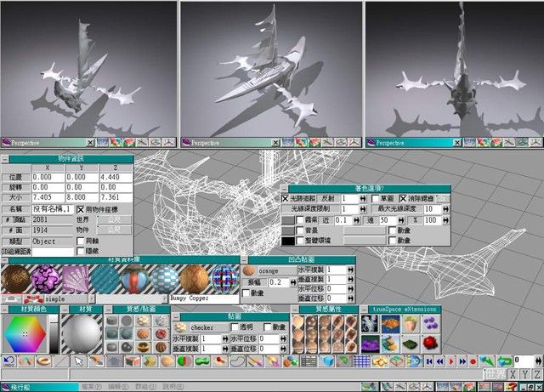Image resolution: width=544 pixels, height=392 pixels.
Task: Click the record button in animation controls
Action: [473, 361]
